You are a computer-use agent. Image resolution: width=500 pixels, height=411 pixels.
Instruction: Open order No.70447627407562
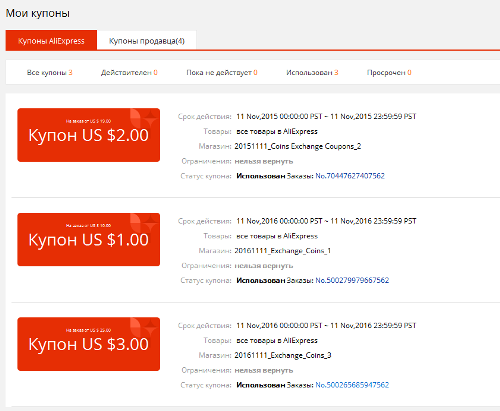[x=350, y=176]
